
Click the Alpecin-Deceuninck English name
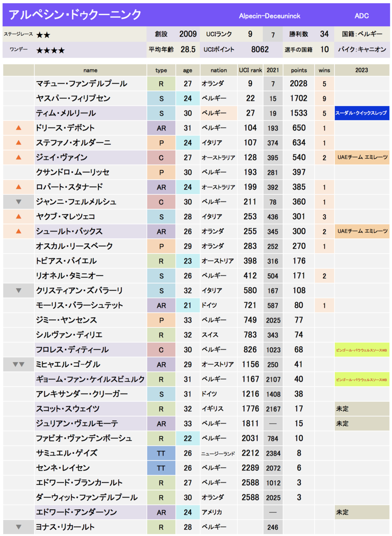click(x=270, y=16)
